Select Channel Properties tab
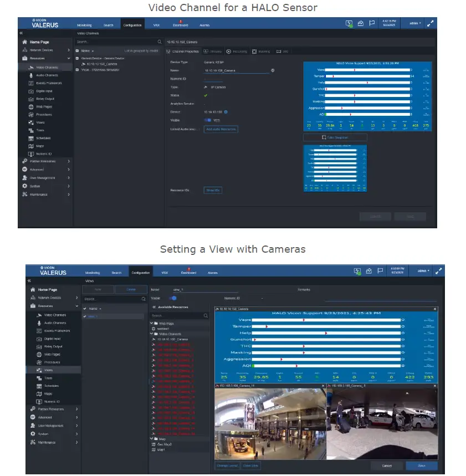Image resolution: width=466 pixels, height=476 pixels. click(183, 52)
